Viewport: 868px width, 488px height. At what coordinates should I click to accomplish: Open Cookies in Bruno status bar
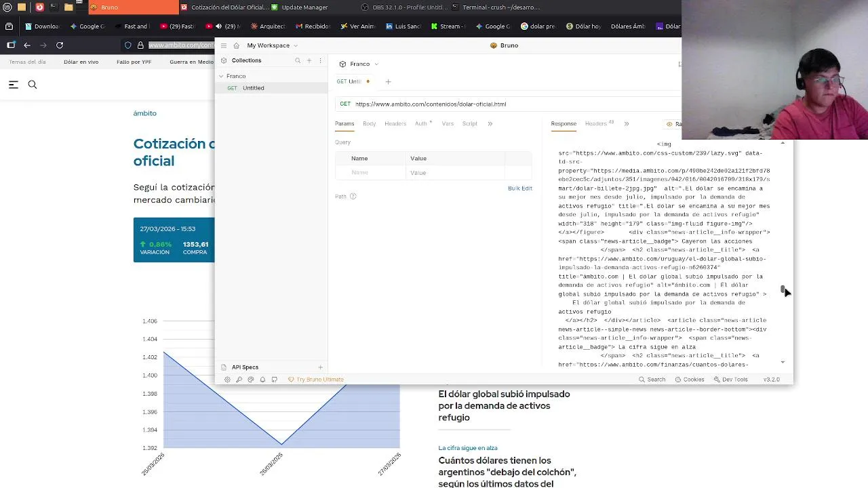[689, 380]
